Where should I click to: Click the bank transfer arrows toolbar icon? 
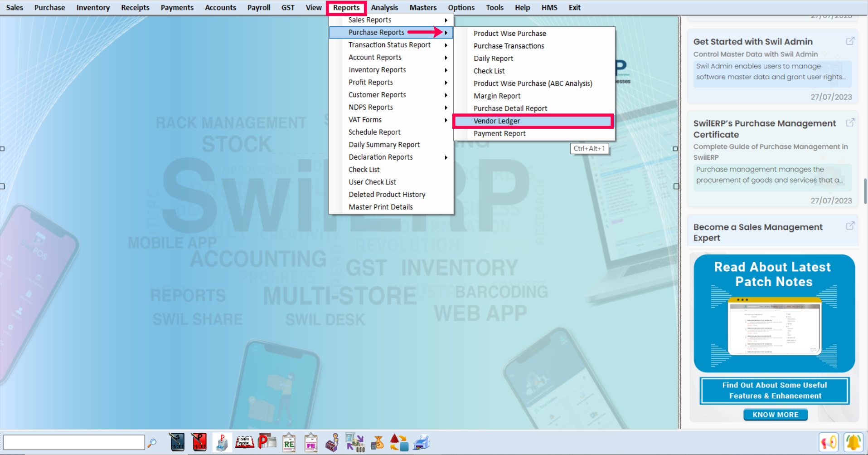pos(355,442)
